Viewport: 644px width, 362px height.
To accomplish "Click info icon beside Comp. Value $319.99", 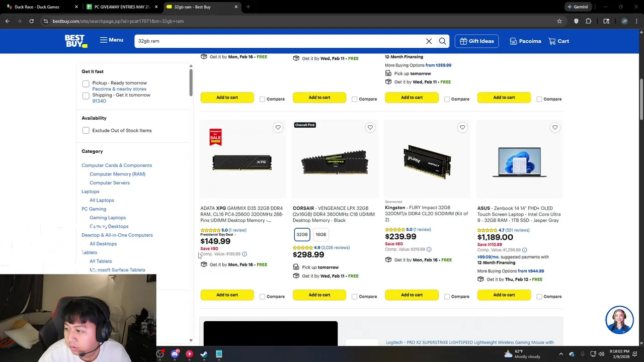I will coord(429,249).
